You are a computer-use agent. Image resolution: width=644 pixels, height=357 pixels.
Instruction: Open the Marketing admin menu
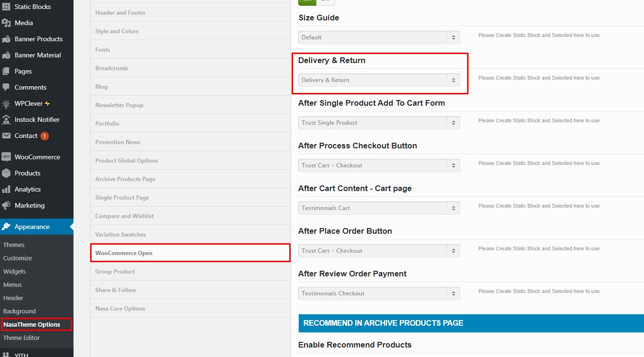[37, 205]
